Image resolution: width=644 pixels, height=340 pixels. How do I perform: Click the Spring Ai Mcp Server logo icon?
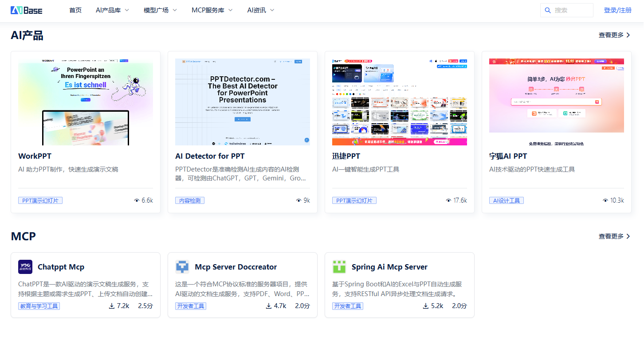[x=339, y=267]
